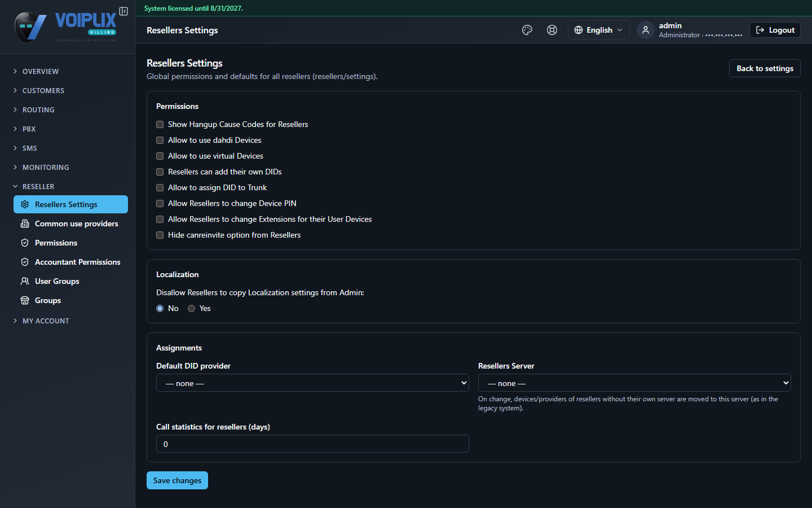The width and height of the screenshot is (812, 508).
Task: Click the store icon beside Groups
Action: point(25,300)
